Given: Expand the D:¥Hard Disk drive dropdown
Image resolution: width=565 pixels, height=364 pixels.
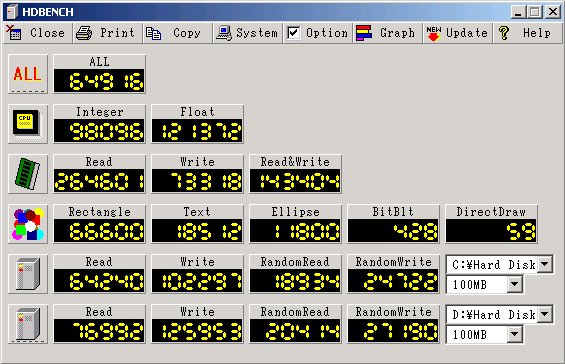Looking at the screenshot, I should coord(545,314).
